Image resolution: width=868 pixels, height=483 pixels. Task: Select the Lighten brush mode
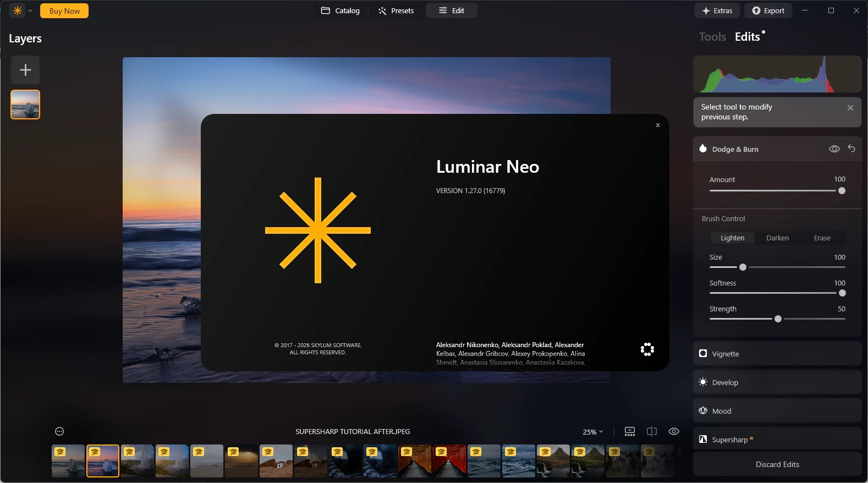(x=733, y=238)
